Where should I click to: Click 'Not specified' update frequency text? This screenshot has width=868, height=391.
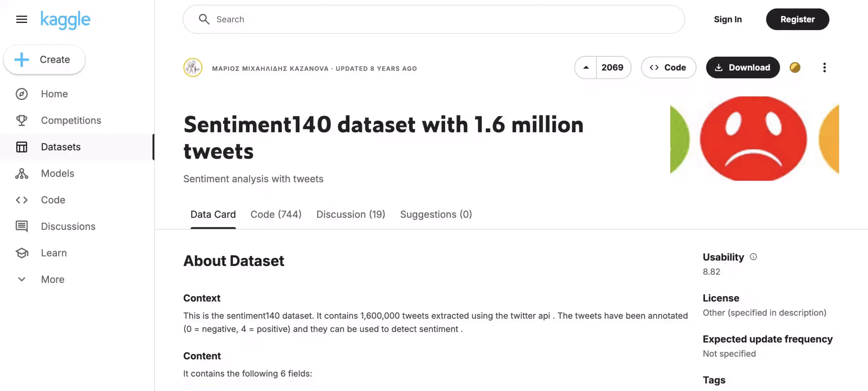729,354
